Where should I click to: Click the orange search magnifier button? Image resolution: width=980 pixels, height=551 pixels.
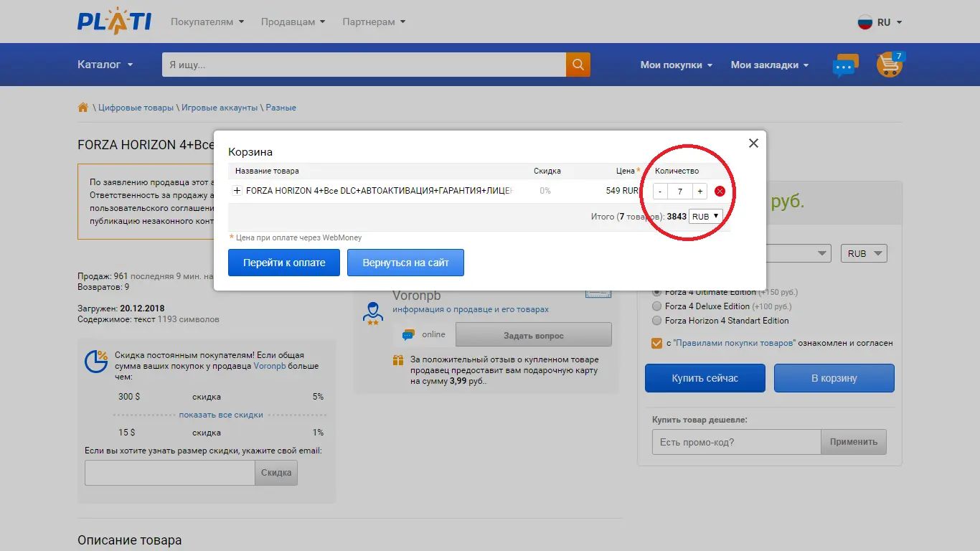coord(578,65)
